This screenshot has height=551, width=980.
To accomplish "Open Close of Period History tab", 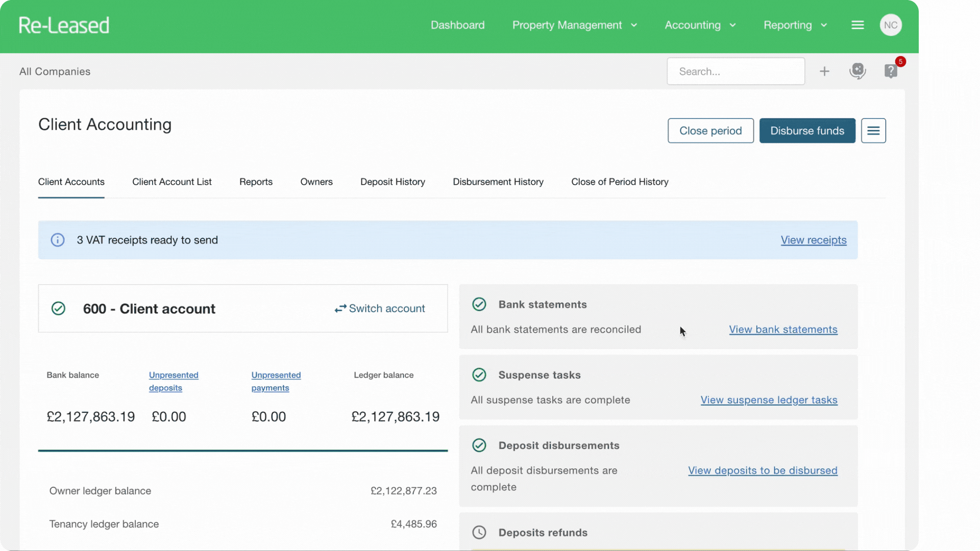I will click(x=620, y=182).
